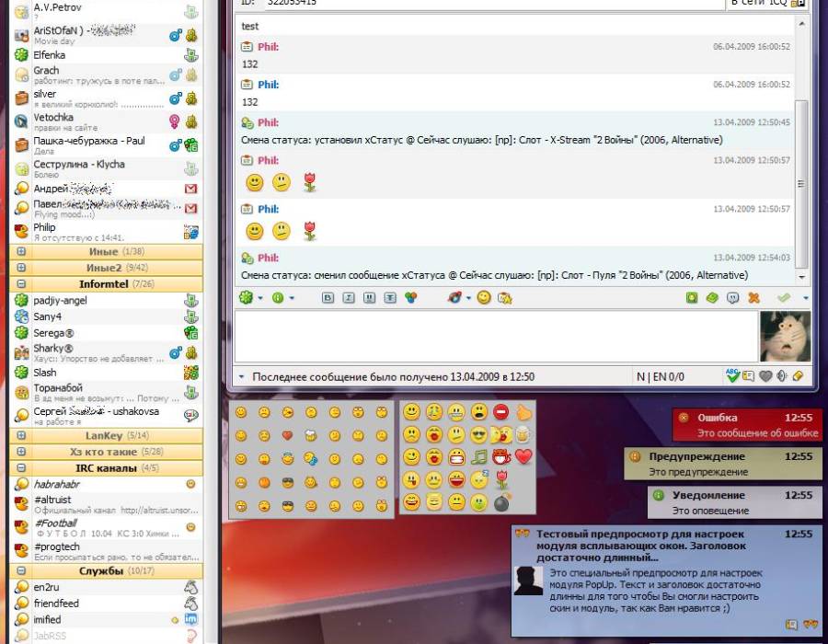The height and width of the screenshot is (644, 828).
Task: Click the orange X icon in message toolbar
Action: [x=753, y=298]
